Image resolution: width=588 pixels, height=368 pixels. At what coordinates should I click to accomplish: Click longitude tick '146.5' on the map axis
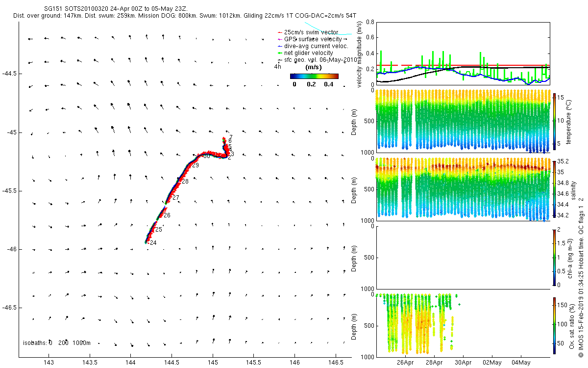click(x=335, y=362)
